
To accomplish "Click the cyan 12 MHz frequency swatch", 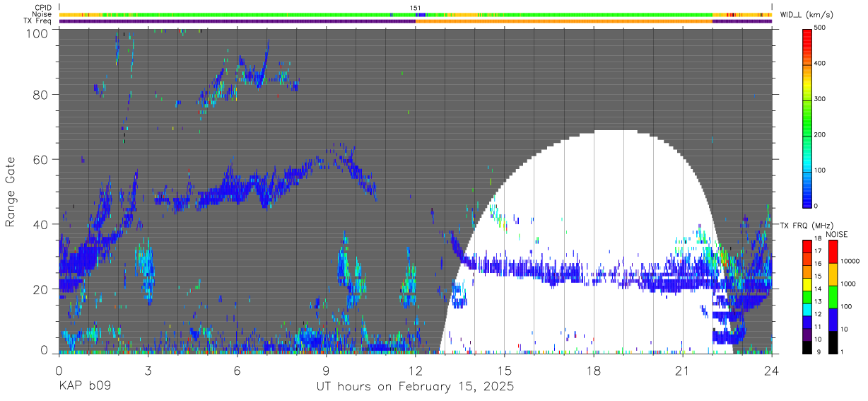I will [x=807, y=309].
